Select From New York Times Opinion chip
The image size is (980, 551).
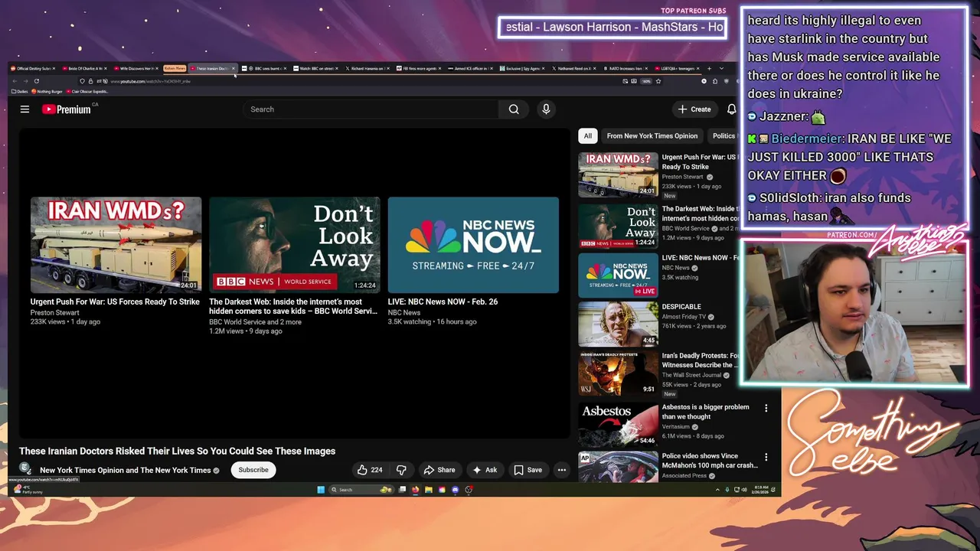652,136
